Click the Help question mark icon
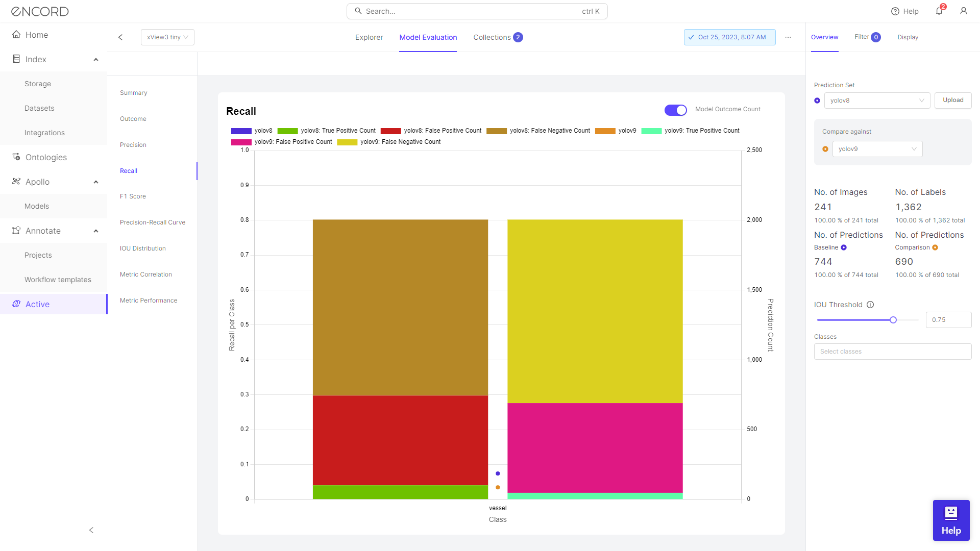The width and height of the screenshot is (980, 551). click(895, 11)
